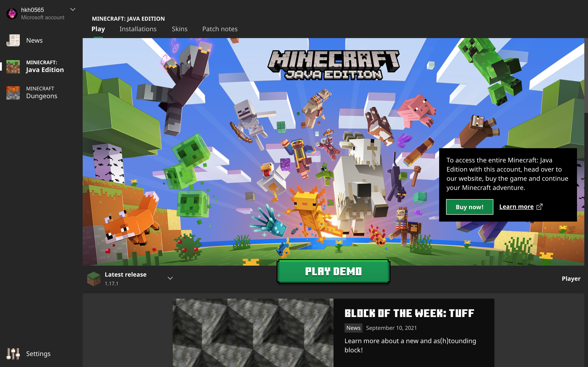Expand the Latest release version chevron

[x=170, y=278]
